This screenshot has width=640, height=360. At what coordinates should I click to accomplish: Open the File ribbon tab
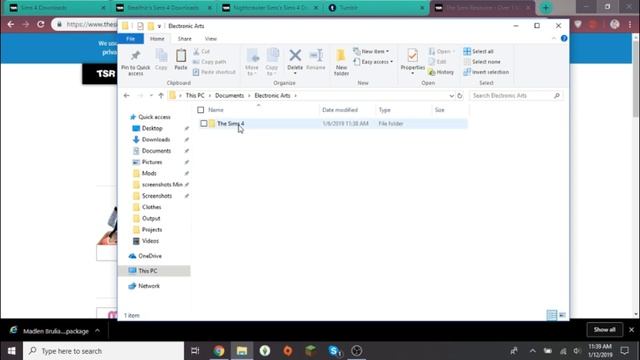[x=131, y=39]
